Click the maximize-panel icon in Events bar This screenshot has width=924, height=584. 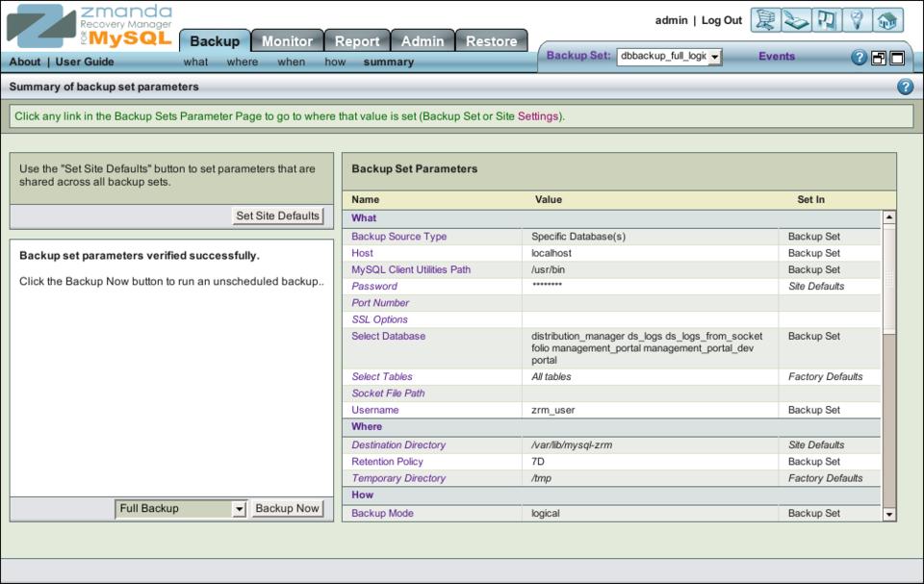(897, 58)
